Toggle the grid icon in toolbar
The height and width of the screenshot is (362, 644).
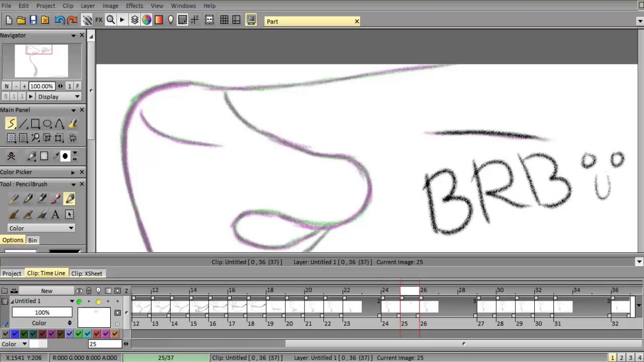click(x=224, y=20)
